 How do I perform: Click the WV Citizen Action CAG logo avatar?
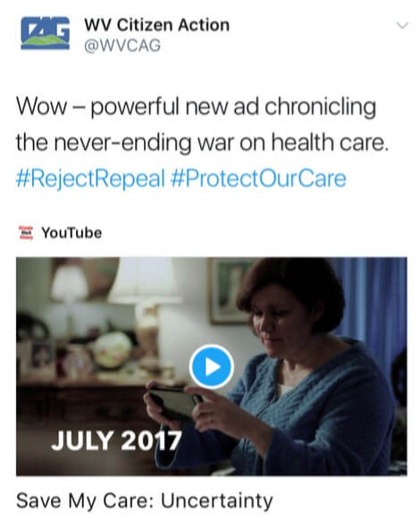click(46, 33)
